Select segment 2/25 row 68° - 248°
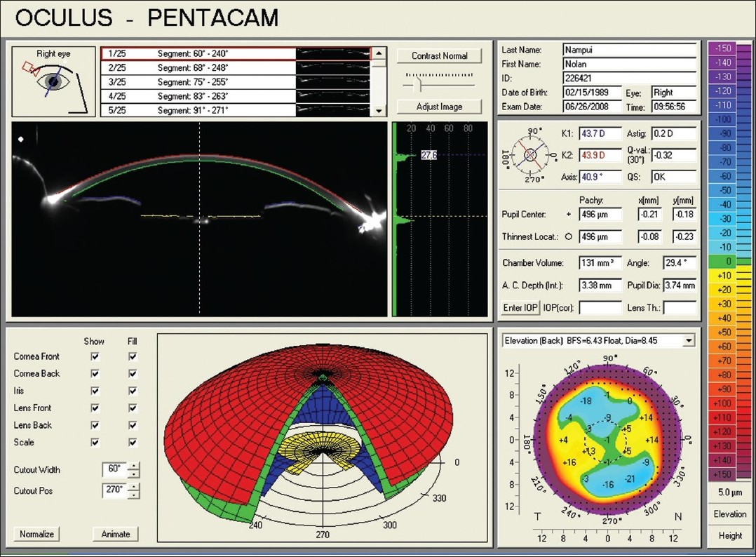Screen dimensions: 756x557 point(236,67)
